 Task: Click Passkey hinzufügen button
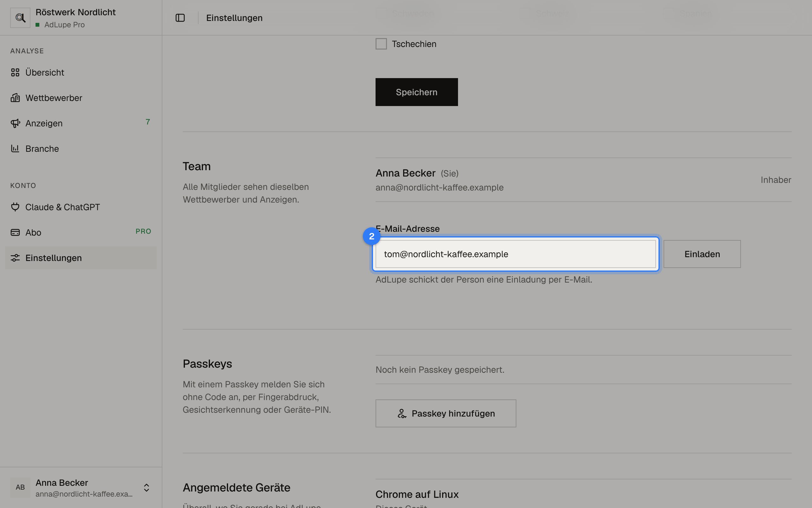[x=446, y=413]
